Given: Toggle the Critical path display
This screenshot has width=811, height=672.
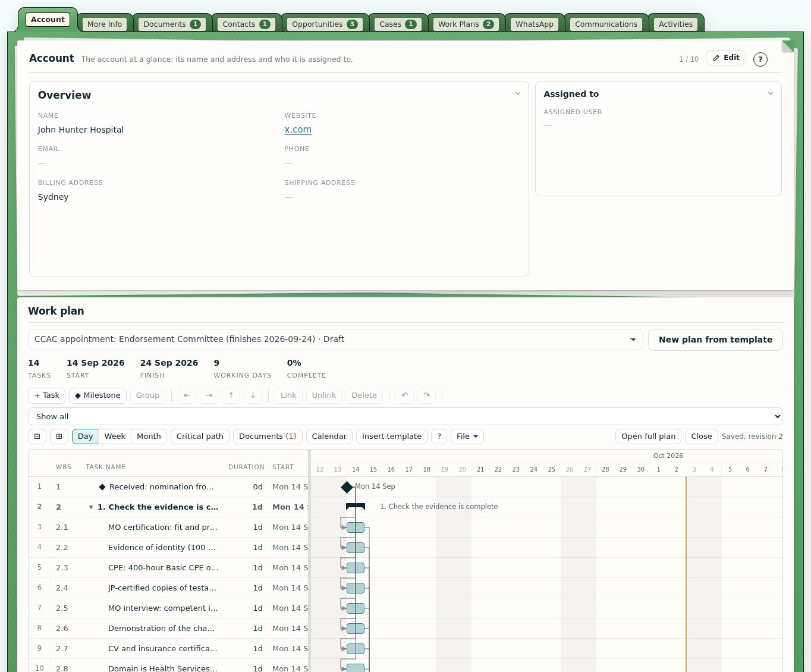Looking at the screenshot, I should pyautogui.click(x=200, y=437).
